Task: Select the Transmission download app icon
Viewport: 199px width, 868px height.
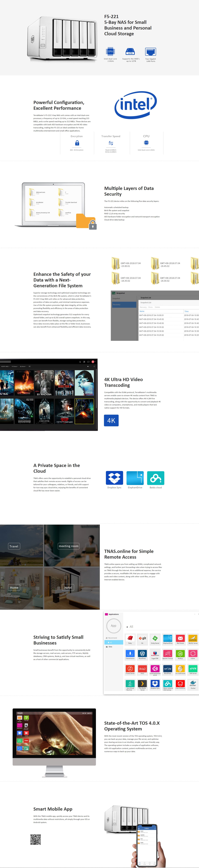Action: point(130,653)
